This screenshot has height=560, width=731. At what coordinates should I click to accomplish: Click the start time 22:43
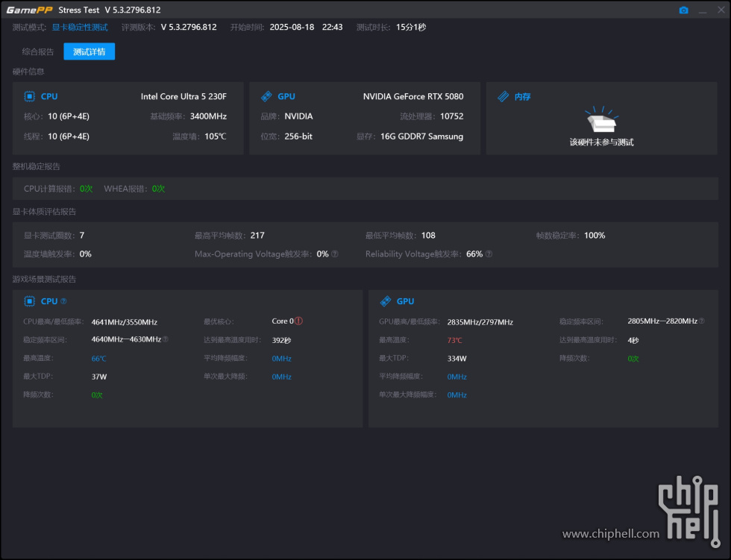coord(333,28)
